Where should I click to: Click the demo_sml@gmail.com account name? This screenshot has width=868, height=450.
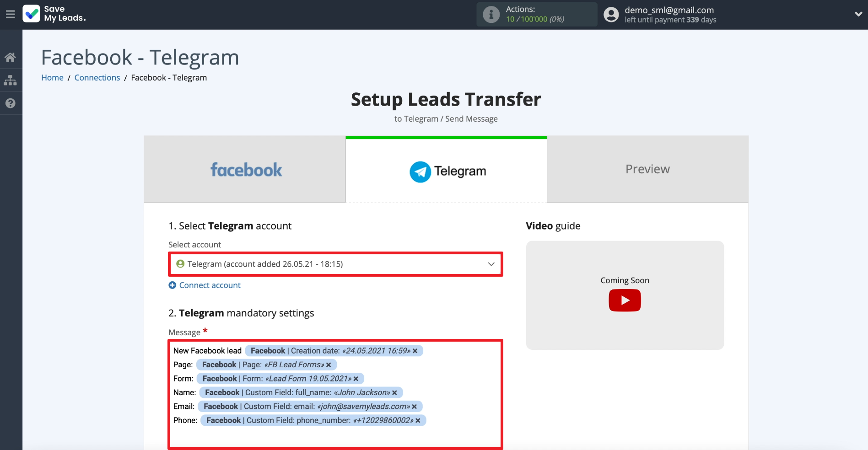669,10
